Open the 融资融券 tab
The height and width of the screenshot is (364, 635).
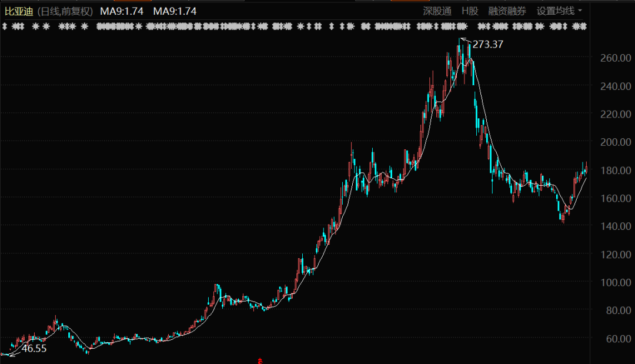click(x=507, y=11)
